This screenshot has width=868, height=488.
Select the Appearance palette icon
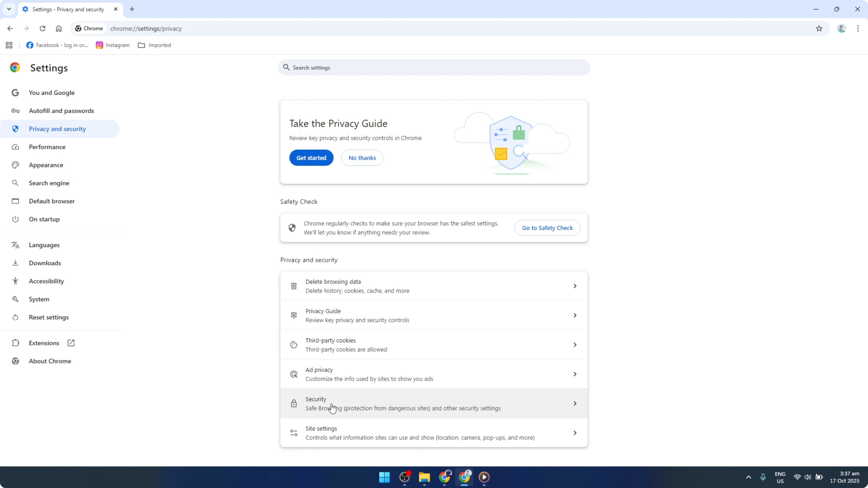[15, 165]
